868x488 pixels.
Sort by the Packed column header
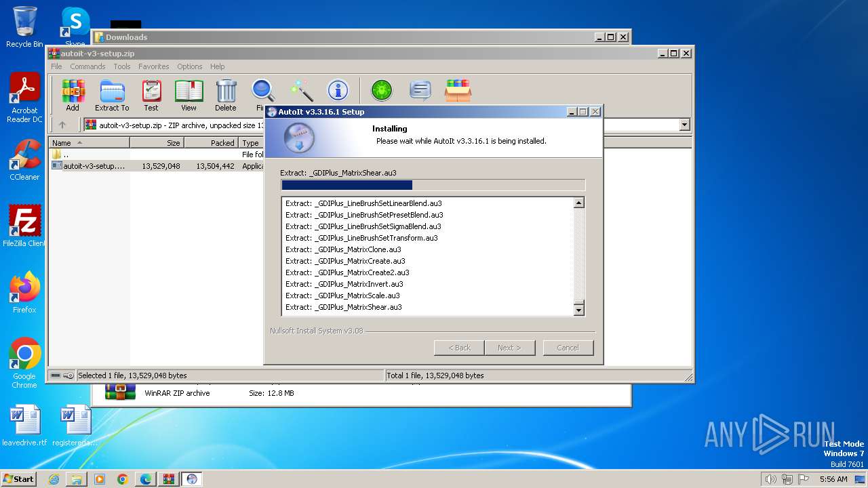[x=211, y=143]
